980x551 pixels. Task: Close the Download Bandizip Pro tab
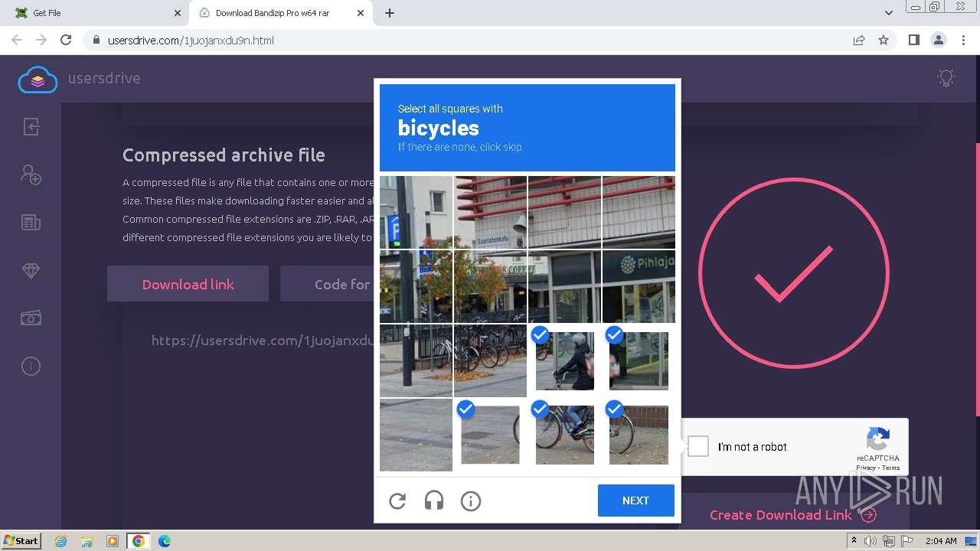point(361,13)
